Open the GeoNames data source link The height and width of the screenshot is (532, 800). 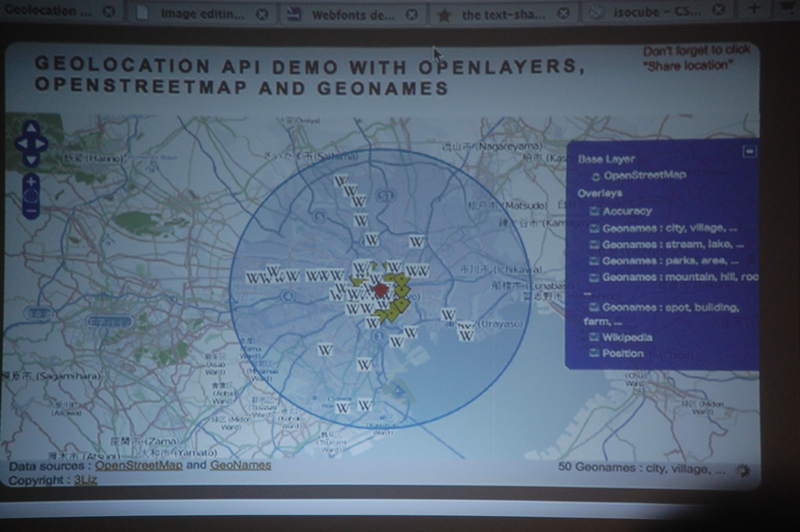241,465
